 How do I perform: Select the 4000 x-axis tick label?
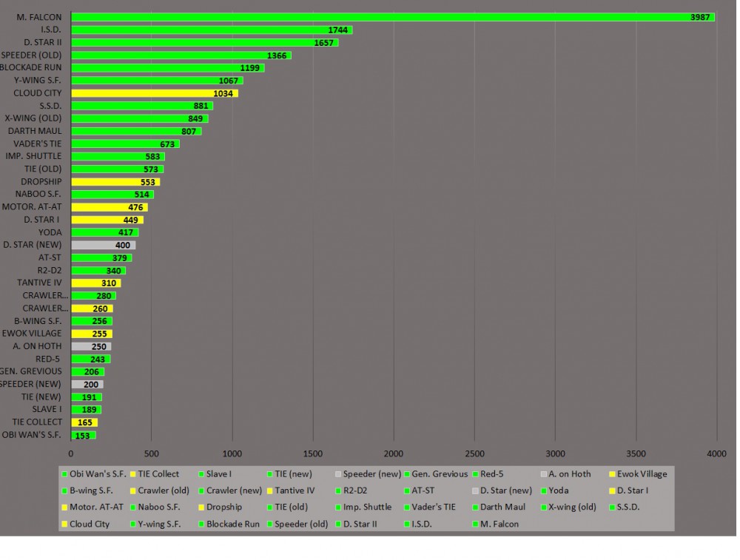pos(716,454)
